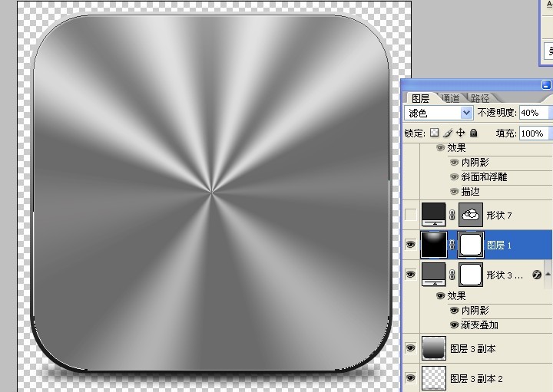553x392 pixels.
Task: Click the lock position move icon
Action: [460, 133]
